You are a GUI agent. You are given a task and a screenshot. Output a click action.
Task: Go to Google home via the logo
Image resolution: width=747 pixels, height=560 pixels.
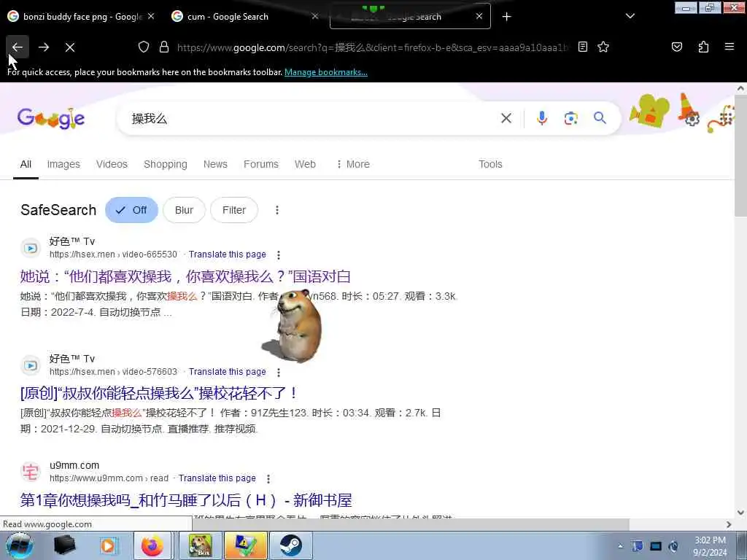point(51,118)
